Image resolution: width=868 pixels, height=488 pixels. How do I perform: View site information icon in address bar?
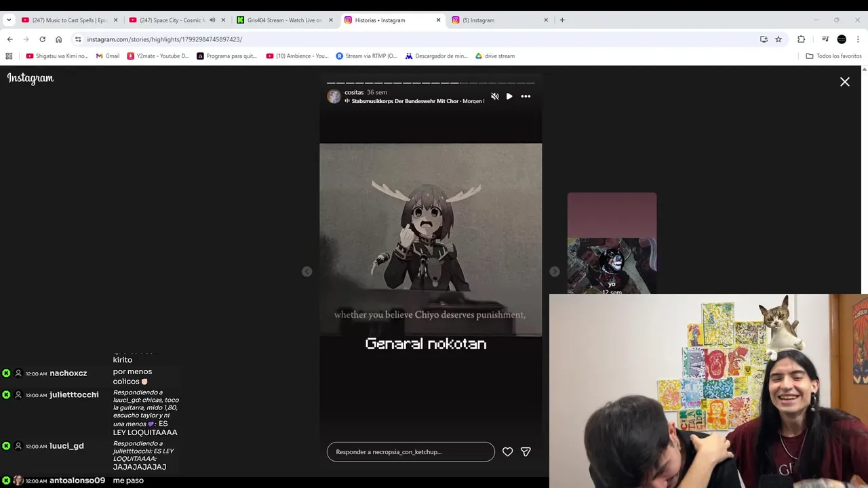tap(78, 39)
